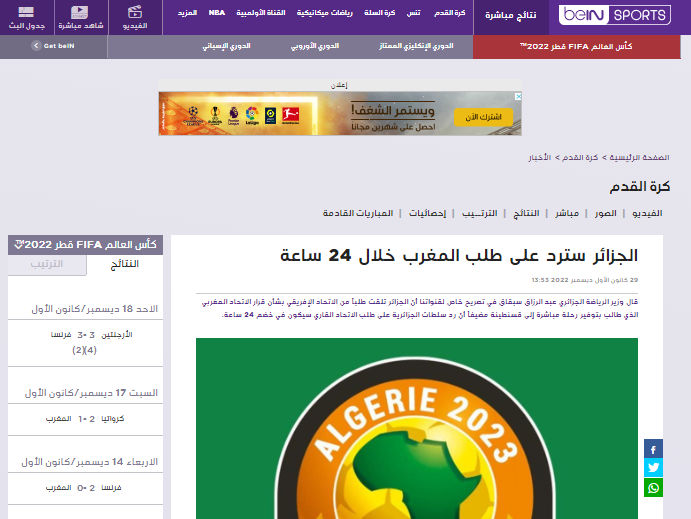Image resolution: width=691 pixels, height=519 pixels.
Task: Share the article on Twitter
Action: coord(653,468)
